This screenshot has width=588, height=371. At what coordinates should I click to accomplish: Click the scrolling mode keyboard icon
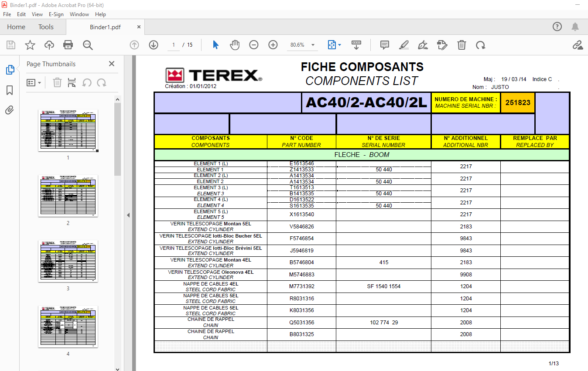pos(356,45)
